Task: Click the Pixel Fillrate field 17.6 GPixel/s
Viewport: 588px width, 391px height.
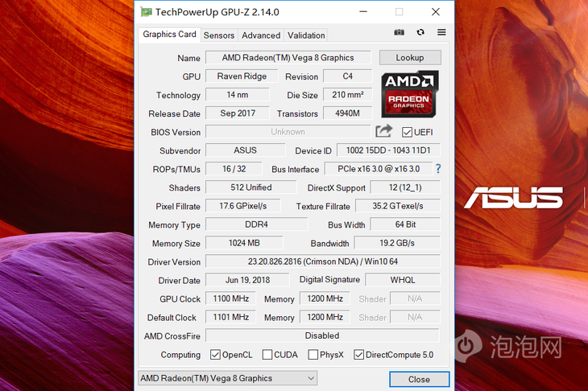Action: click(x=243, y=206)
